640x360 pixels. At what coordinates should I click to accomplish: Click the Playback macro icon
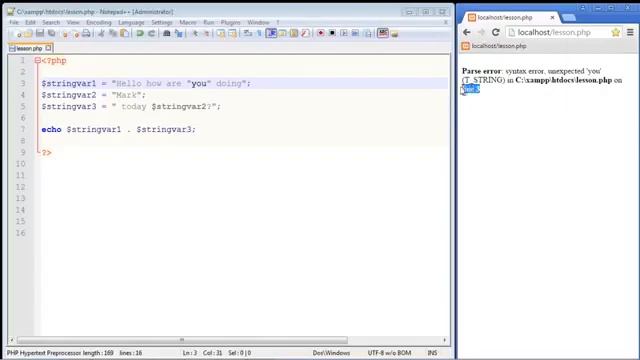[x=344, y=33]
